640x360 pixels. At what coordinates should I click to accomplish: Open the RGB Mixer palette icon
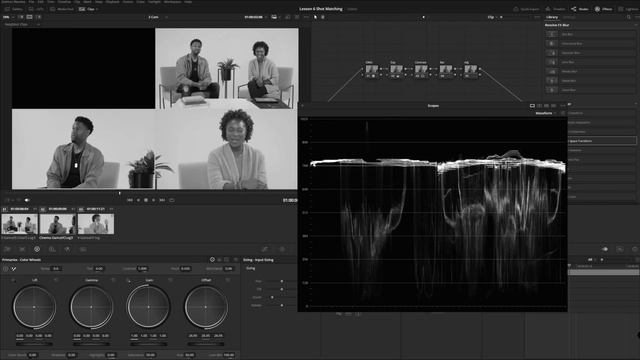point(67,249)
